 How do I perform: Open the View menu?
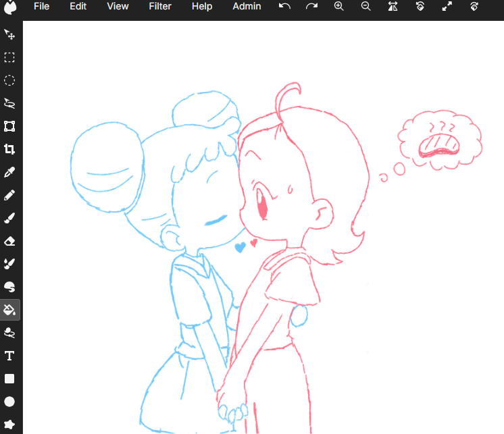pos(118,7)
